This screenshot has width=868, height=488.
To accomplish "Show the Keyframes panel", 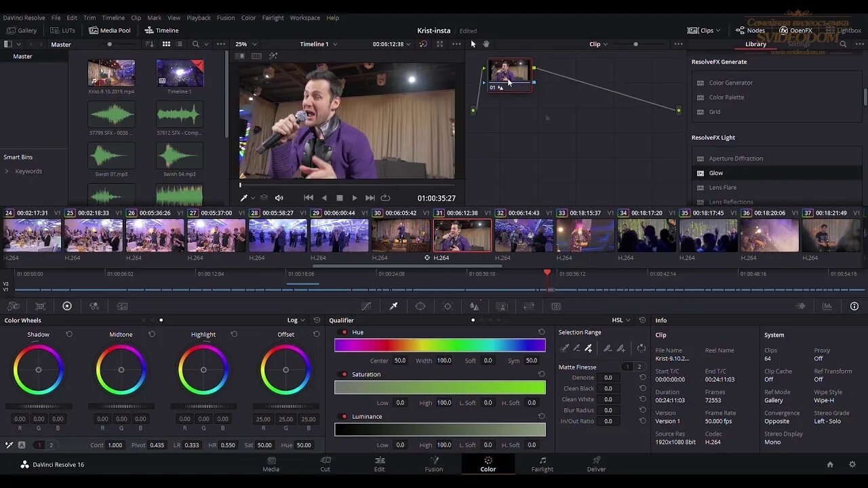I will pyautogui.click(x=801, y=306).
